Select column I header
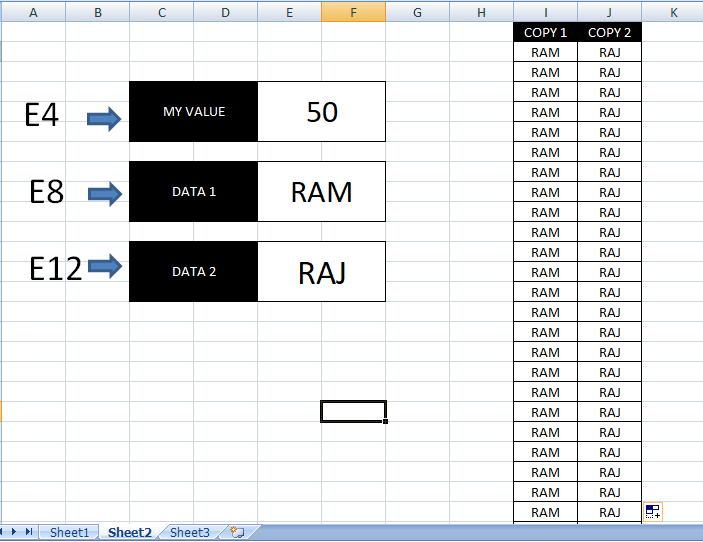This screenshot has width=703, height=542. click(546, 13)
